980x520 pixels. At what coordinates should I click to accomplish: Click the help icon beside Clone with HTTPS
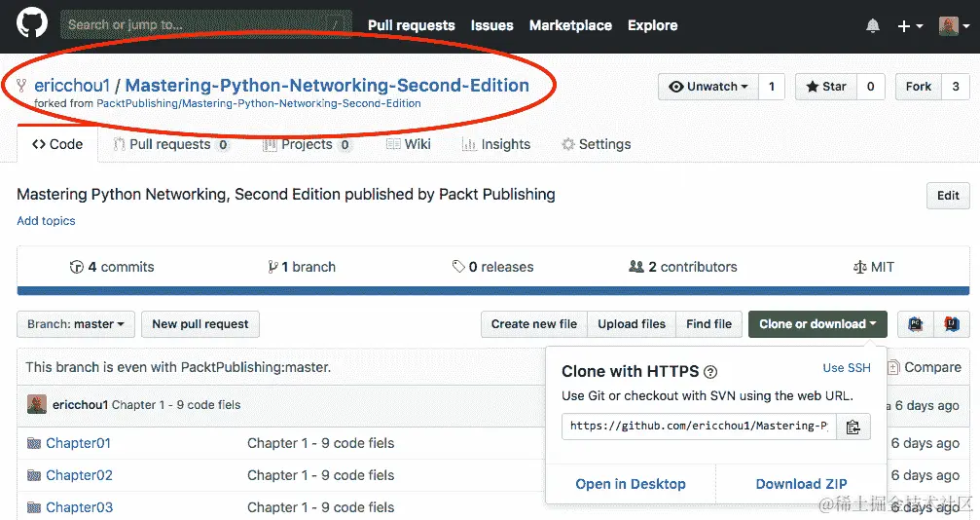[710, 372]
